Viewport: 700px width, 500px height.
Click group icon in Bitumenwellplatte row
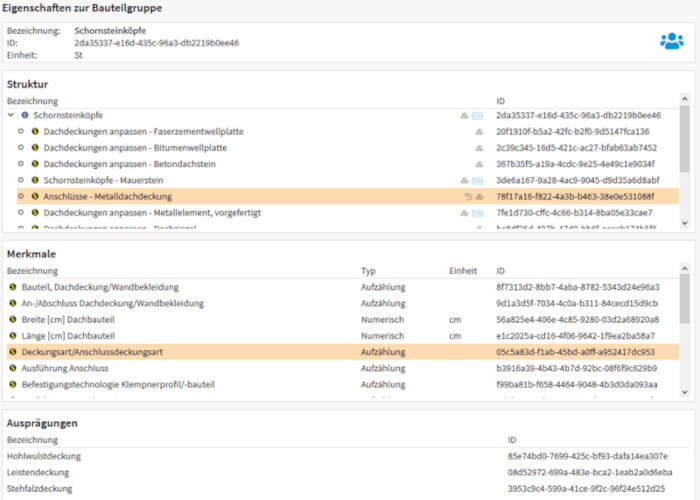click(x=479, y=148)
